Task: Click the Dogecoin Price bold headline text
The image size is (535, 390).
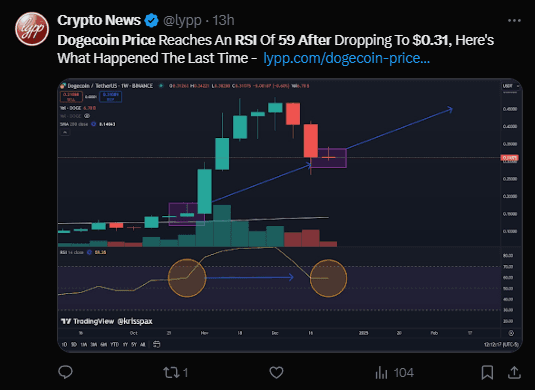Action: (106, 40)
